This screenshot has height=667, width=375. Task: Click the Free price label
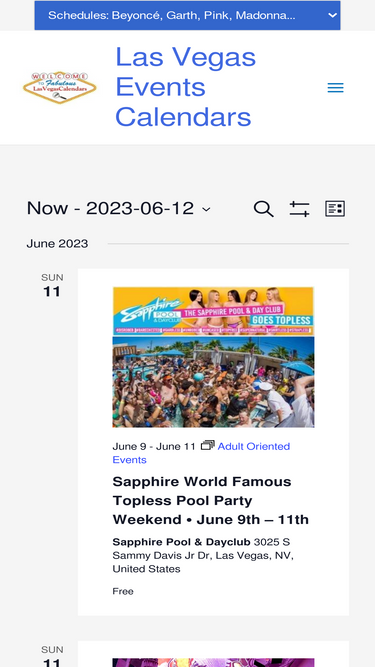123,591
